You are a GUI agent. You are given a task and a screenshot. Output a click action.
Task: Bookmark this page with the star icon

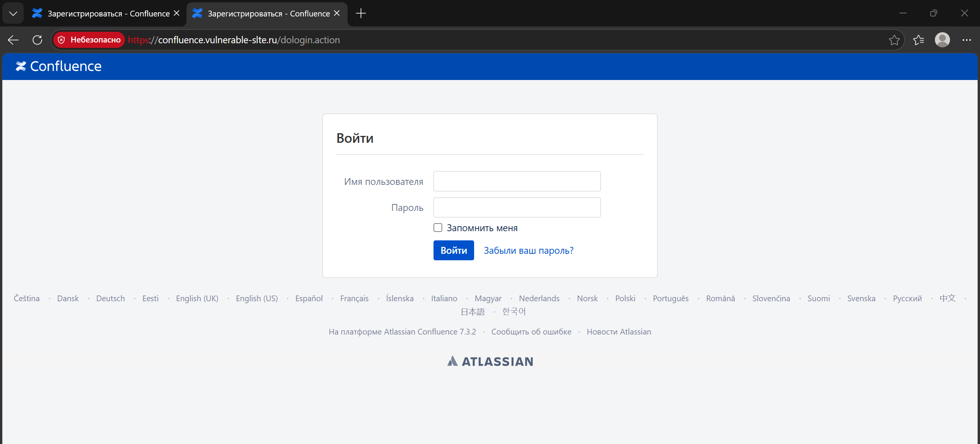(x=894, y=40)
